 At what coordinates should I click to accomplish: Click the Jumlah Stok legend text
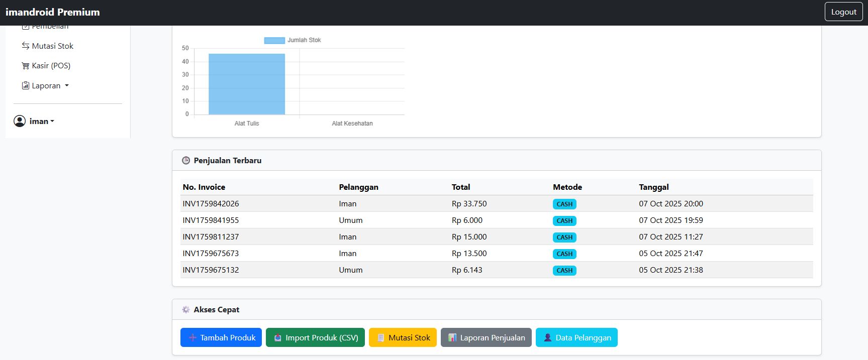[304, 40]
